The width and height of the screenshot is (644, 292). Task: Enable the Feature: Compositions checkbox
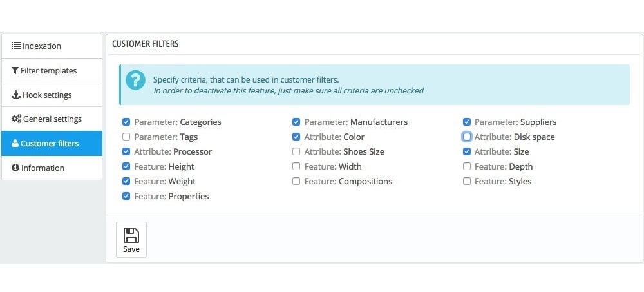tap(296, 181)
